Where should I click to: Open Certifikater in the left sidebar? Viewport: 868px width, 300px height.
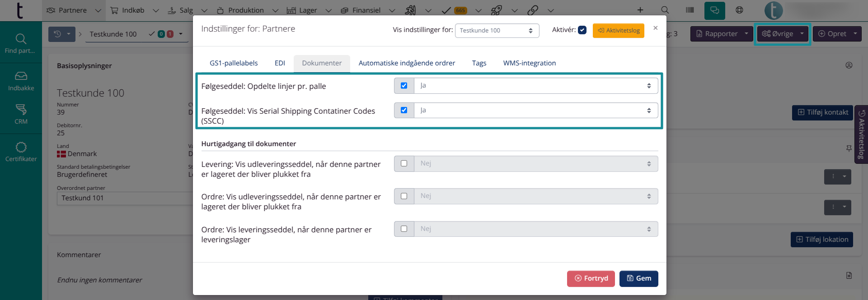tap(21, 152)
